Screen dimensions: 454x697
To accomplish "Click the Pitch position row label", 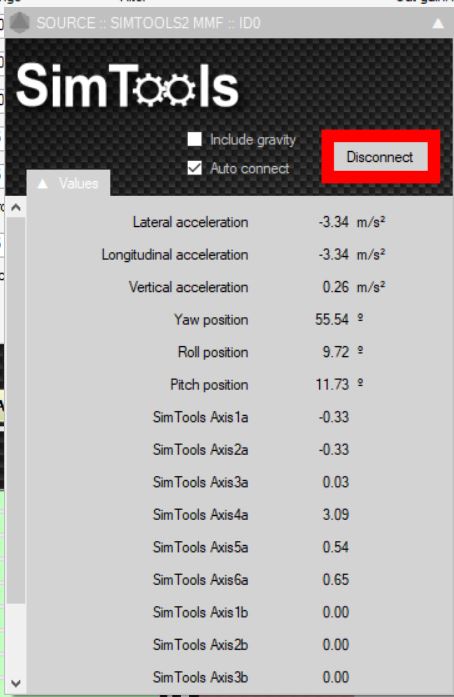I will point(209,385).
